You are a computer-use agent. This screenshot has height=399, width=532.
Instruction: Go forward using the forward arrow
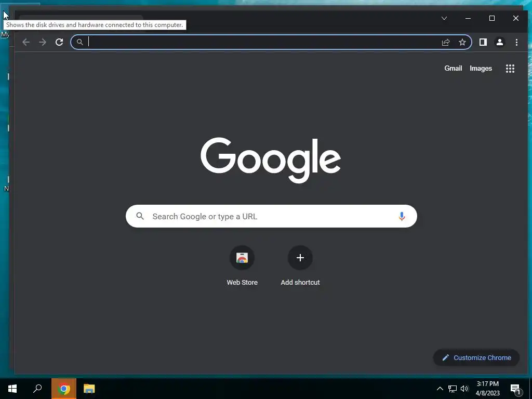43,42
